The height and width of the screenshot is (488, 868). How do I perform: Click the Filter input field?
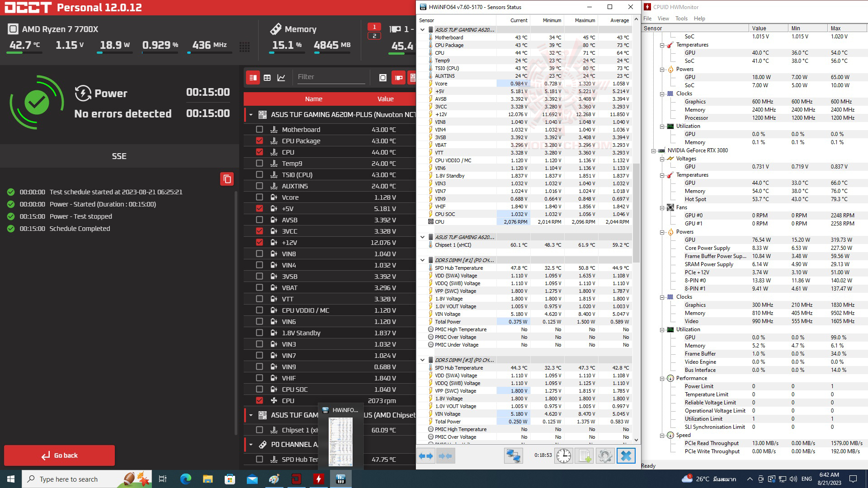[330, 77]
